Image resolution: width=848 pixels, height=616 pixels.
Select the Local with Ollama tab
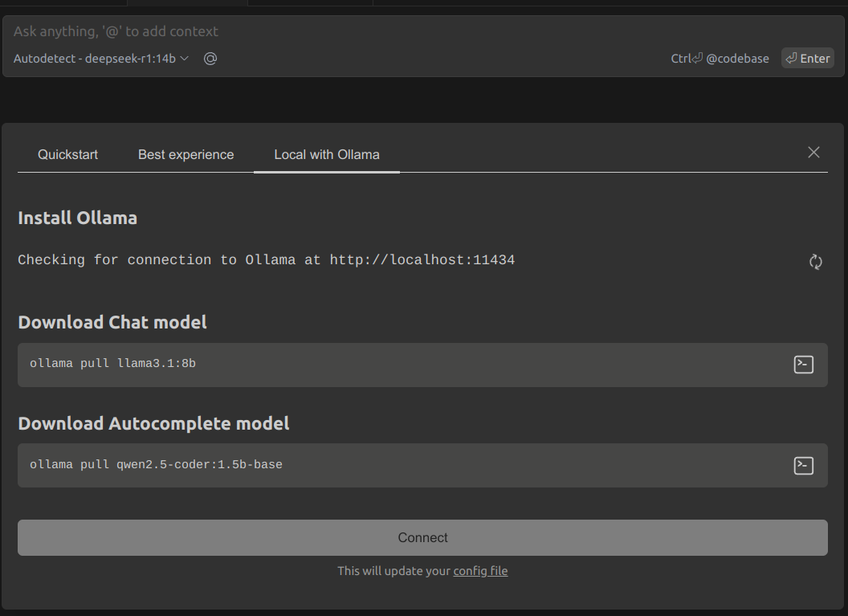point(327,155)
